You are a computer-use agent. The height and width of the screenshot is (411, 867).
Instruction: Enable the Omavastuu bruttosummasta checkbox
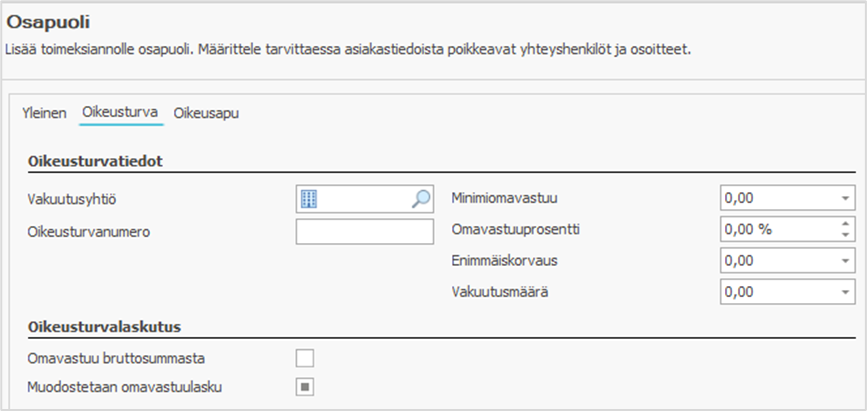tap(305, 357)
